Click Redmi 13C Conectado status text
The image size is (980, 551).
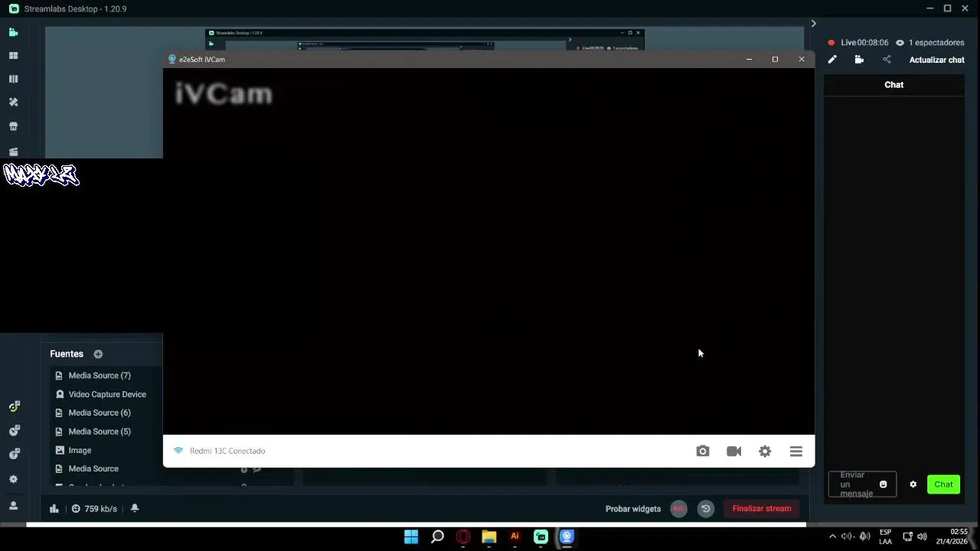tap(227, 451)
